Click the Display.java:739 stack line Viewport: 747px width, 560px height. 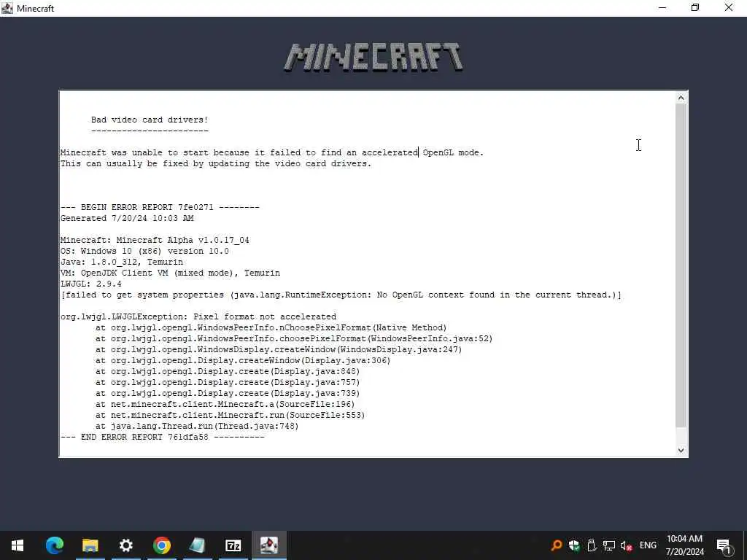[228, 394]
